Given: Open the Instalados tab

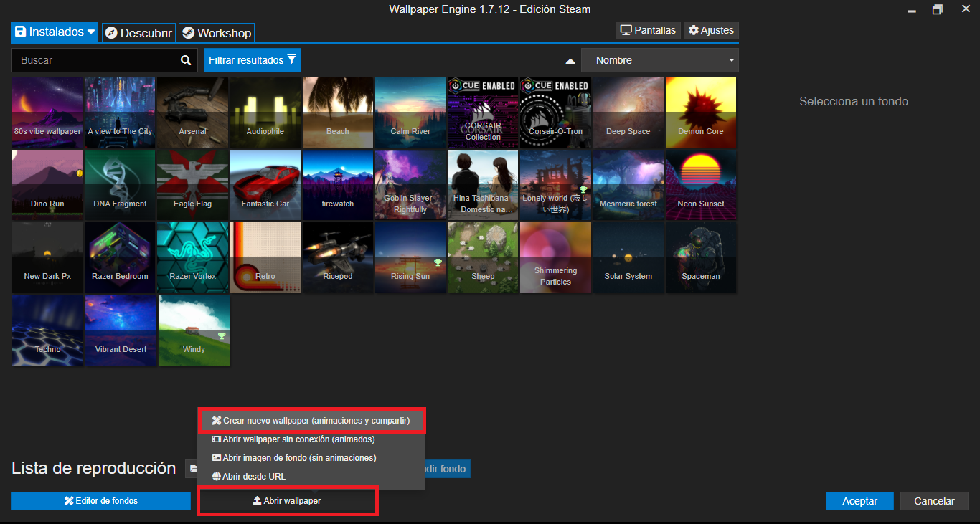Looking at the screenshot, I should [55, 32].
